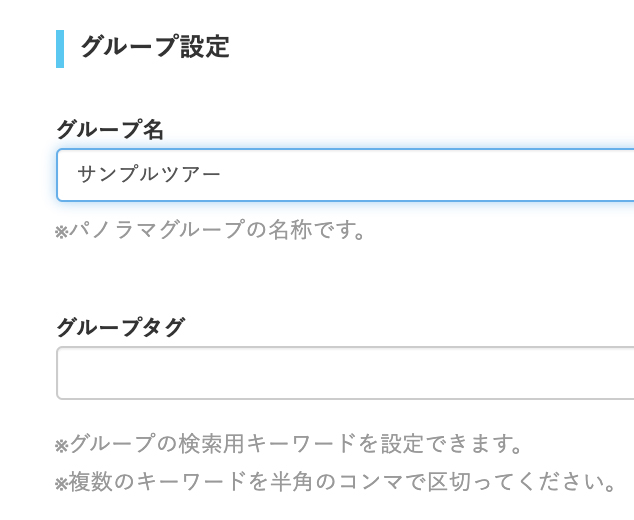Click the グループ名 field label
The width and height of the screenshot is (634, 520).
(x=110, y=130)
